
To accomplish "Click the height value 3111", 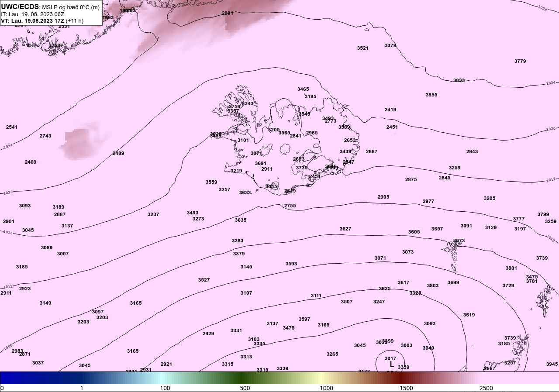I will (x=316, y=296).
